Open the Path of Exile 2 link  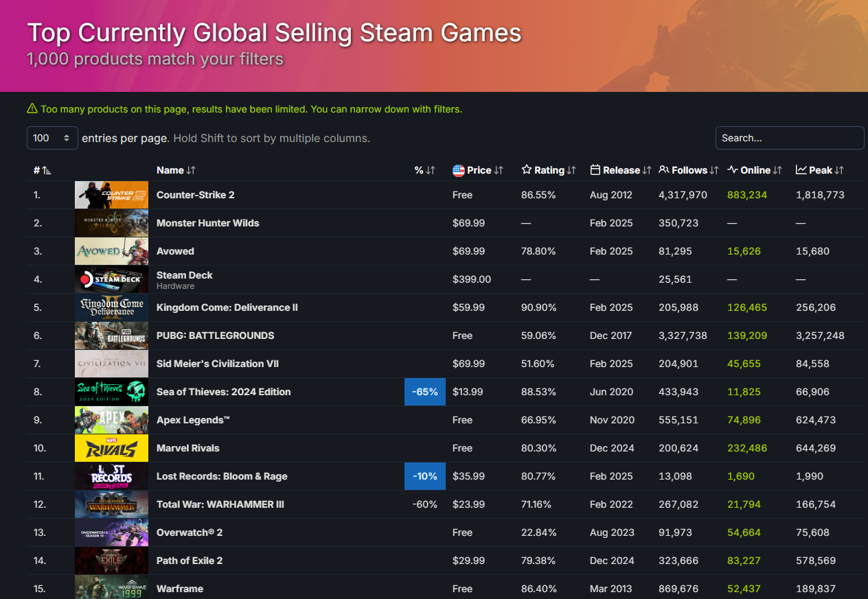[190, 561]
